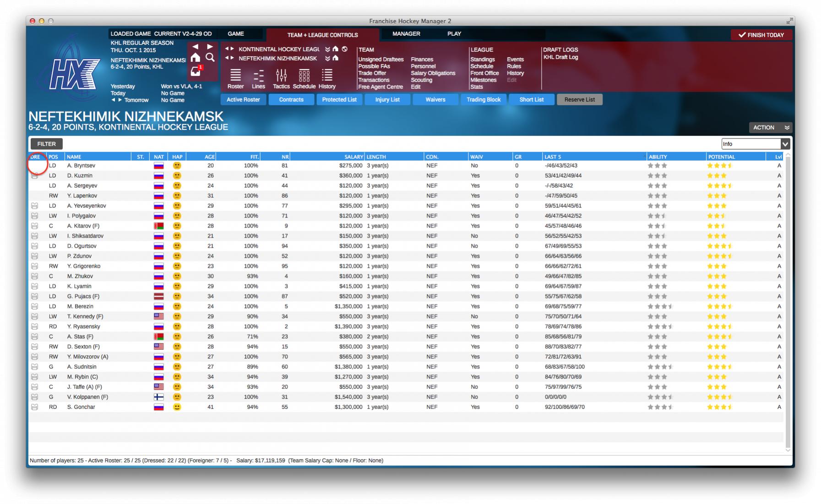The image size is (821, 504).
Task: Click the roster list vertical scrollbar
Action: pyautogui.click(x=788, y=302)
